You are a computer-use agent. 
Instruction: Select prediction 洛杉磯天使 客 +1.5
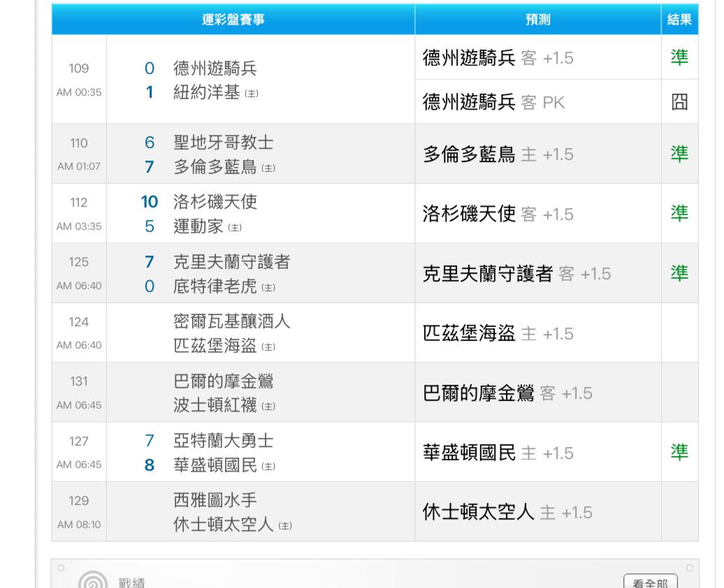point(498,214)
